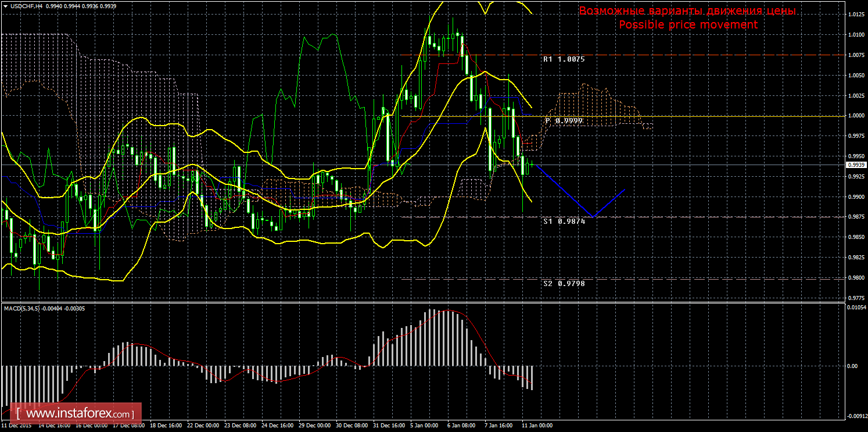This screenshot has width=868, height=432.
Task: Click the 18 Dec 16:00 time label
Action: tap(165, 426)
